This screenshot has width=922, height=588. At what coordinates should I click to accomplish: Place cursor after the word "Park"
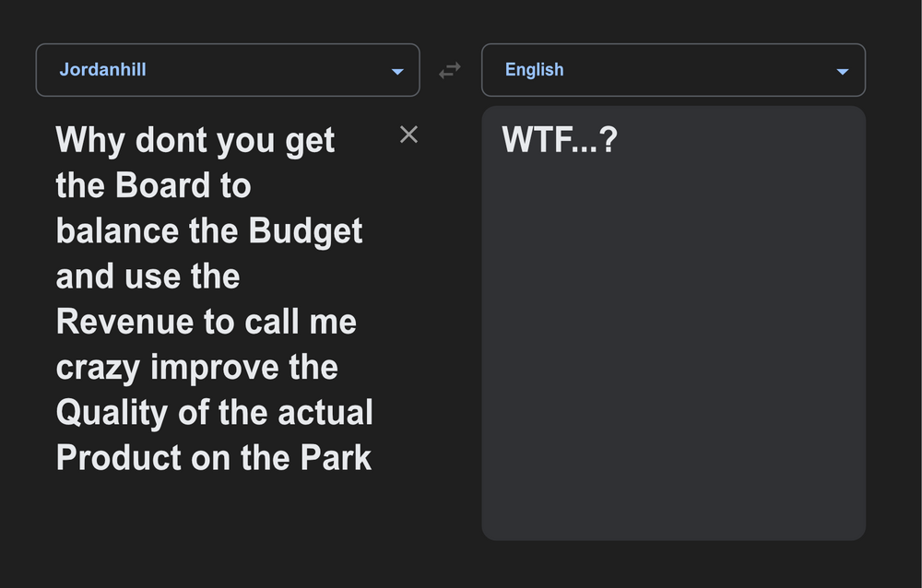[372, 457]
